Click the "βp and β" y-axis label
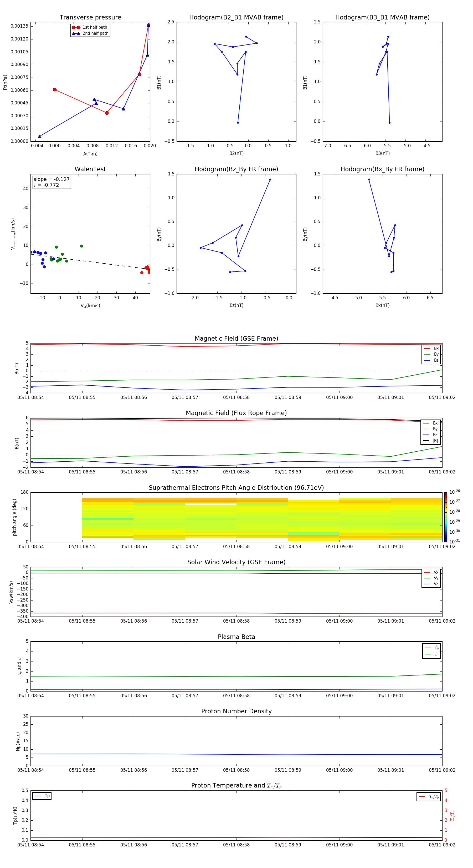Screen dimensions: 473x868 click(19, 666)
